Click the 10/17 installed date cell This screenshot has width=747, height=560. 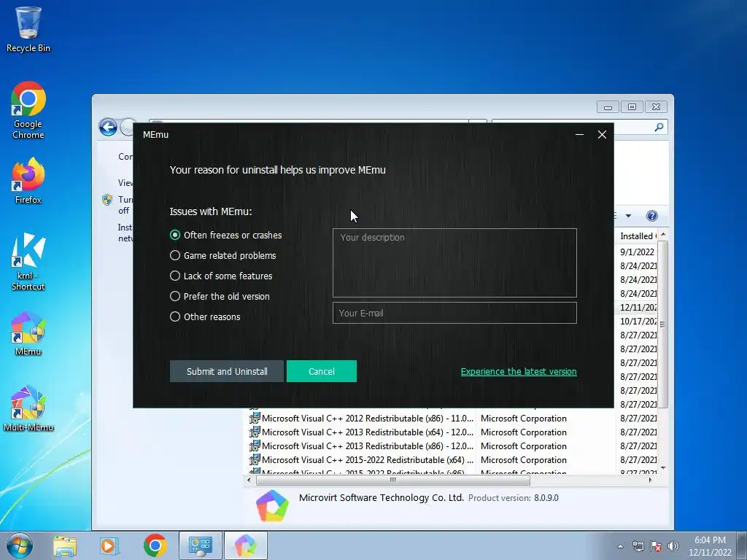[x=638, y=322]
